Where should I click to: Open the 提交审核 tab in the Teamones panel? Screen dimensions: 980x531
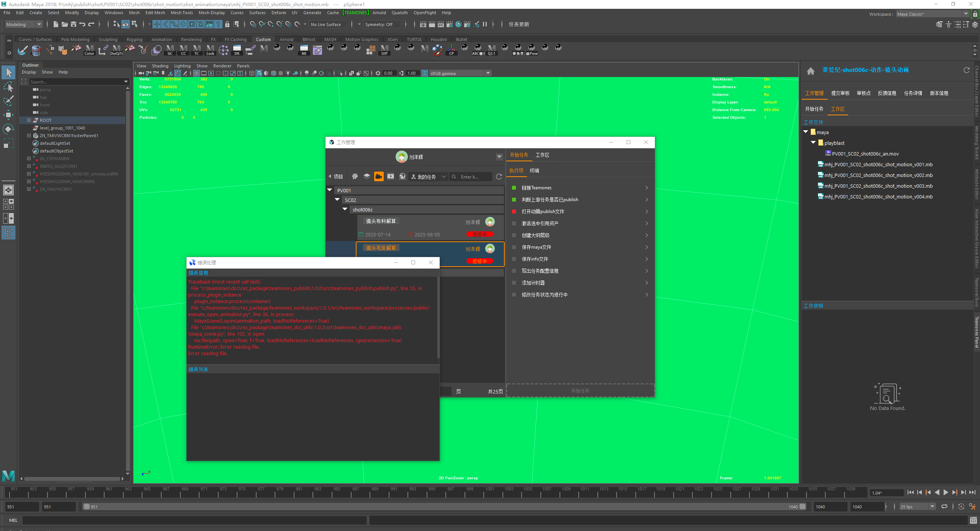pyautogui.click(x=840, y=93)
